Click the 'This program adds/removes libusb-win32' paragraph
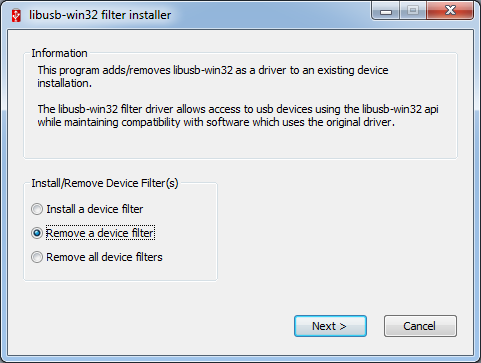Viewport: 481px width, 363px height. tap(213, 77)
